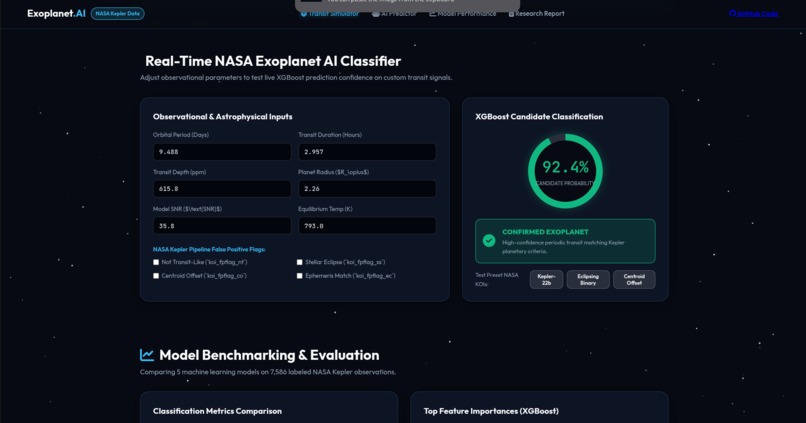This screenshot has width=806, height=423.
Task: Click the 'Real-Time NASA Exoplanet AI Classifier' heading
Action: pyautogui.click(x=273, y=61)
